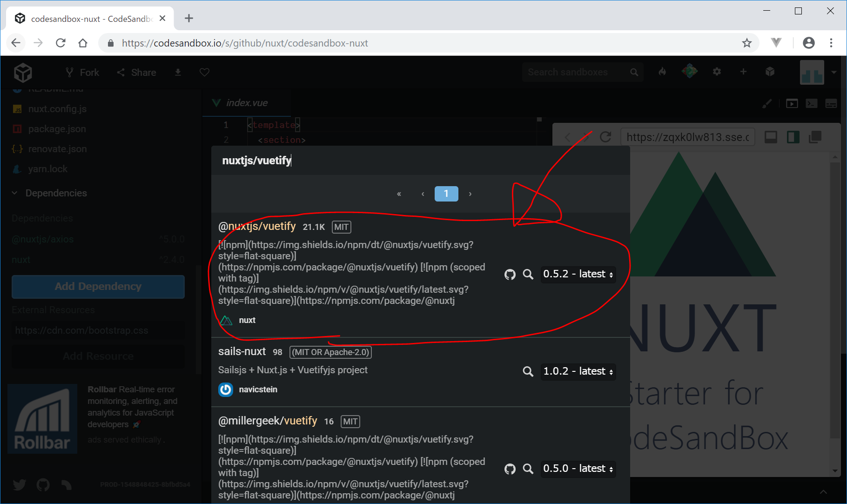This screenshot has height=504, width=847.
Task: Go to next results page
Action: pos(470,194)
